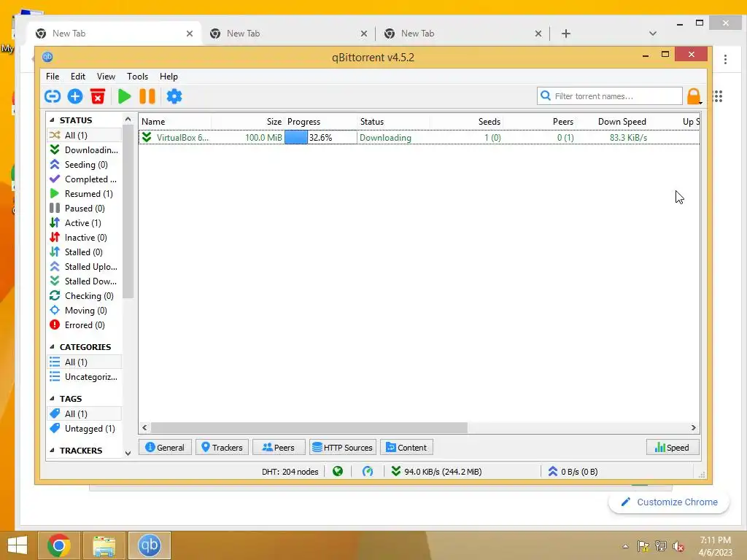Switch to the Content tab
The height and width of the screenshot is (560, 747).
pos(406,448)
